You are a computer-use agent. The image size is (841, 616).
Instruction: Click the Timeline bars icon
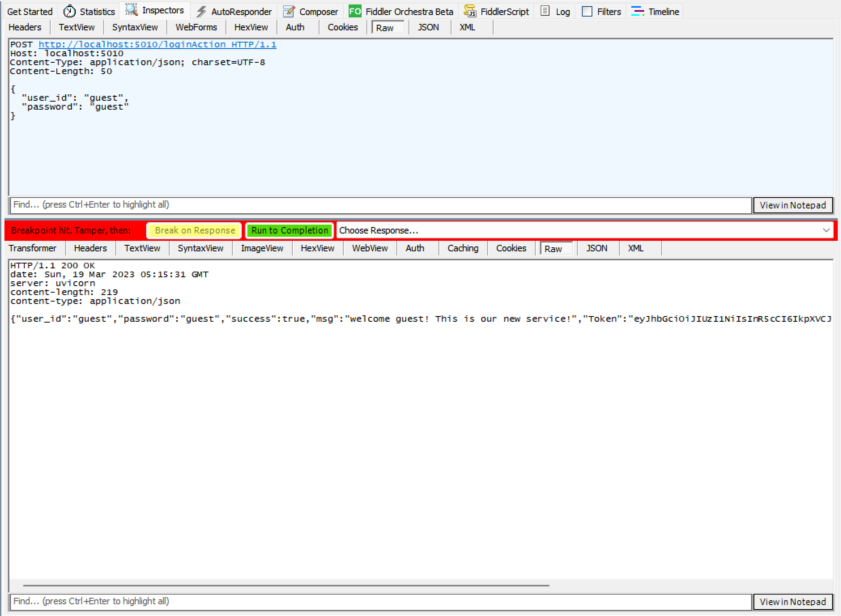click(638, 11)
